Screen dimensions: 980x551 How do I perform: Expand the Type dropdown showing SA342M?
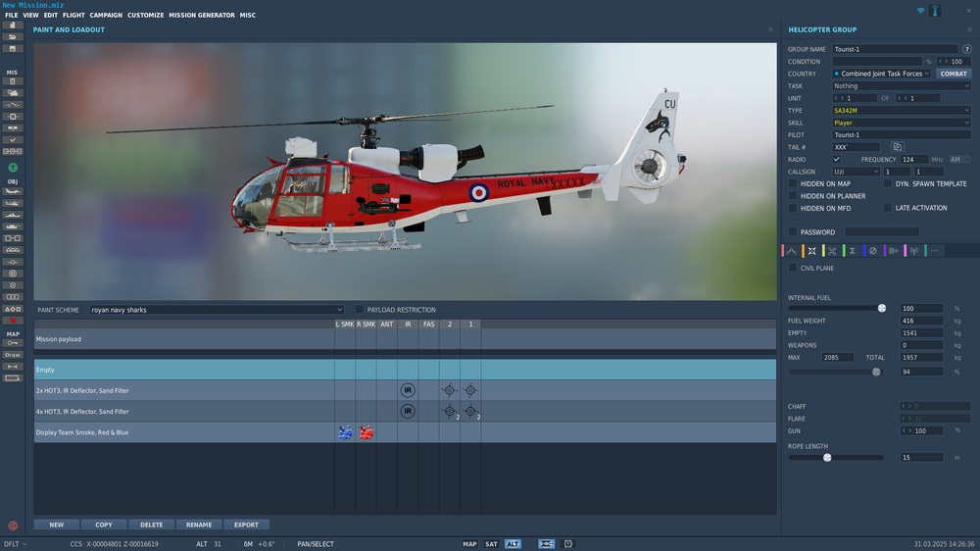(902, 111)
